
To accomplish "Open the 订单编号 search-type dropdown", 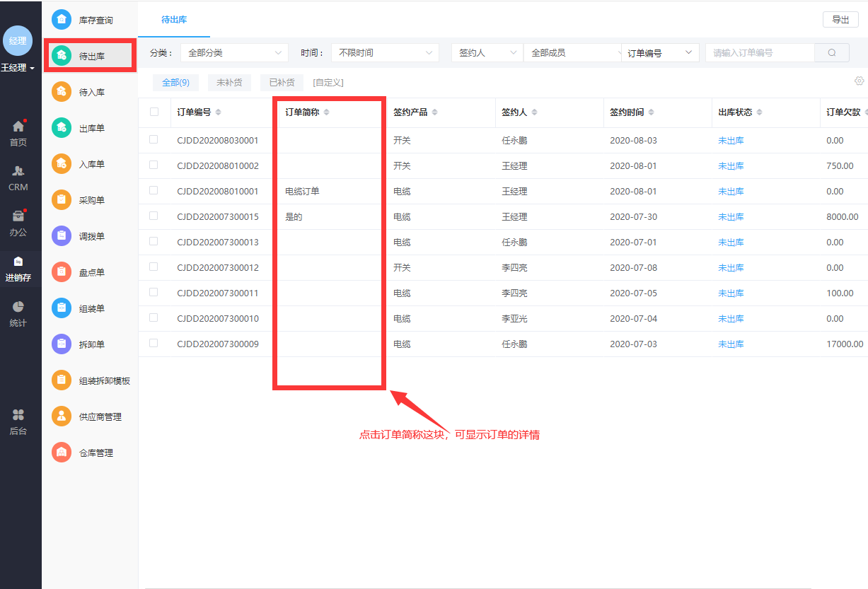I will tap(660, 52).
